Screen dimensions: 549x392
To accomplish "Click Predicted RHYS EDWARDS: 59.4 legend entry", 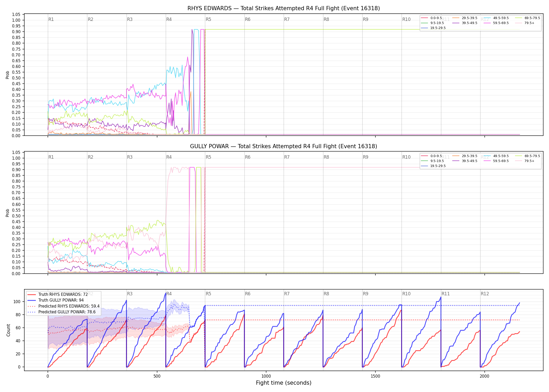I will (64, 306).
